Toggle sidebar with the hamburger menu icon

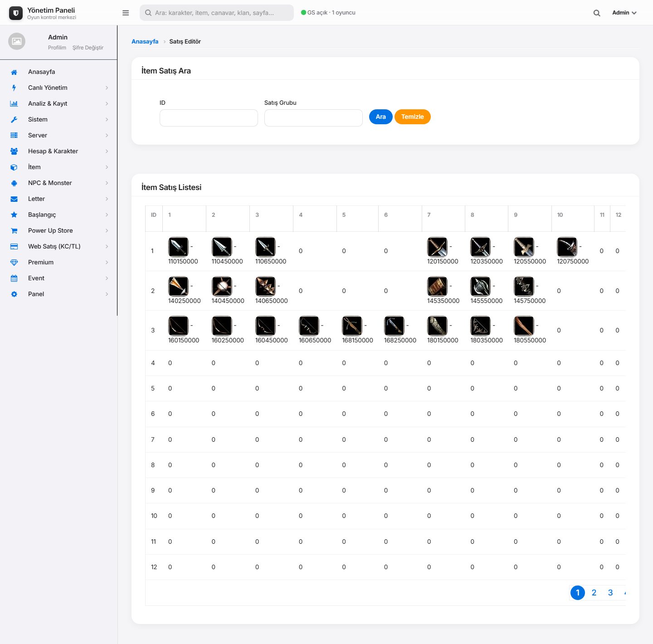click(126, 13)
